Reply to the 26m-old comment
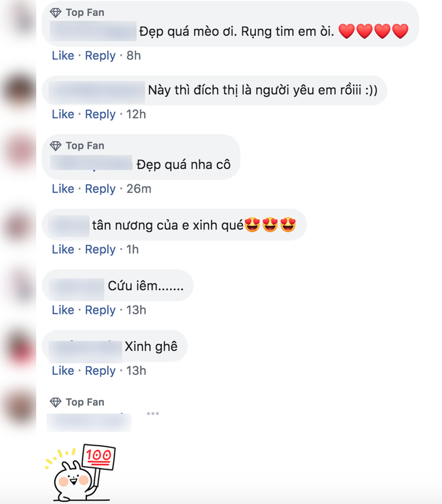 coord(100,189)
